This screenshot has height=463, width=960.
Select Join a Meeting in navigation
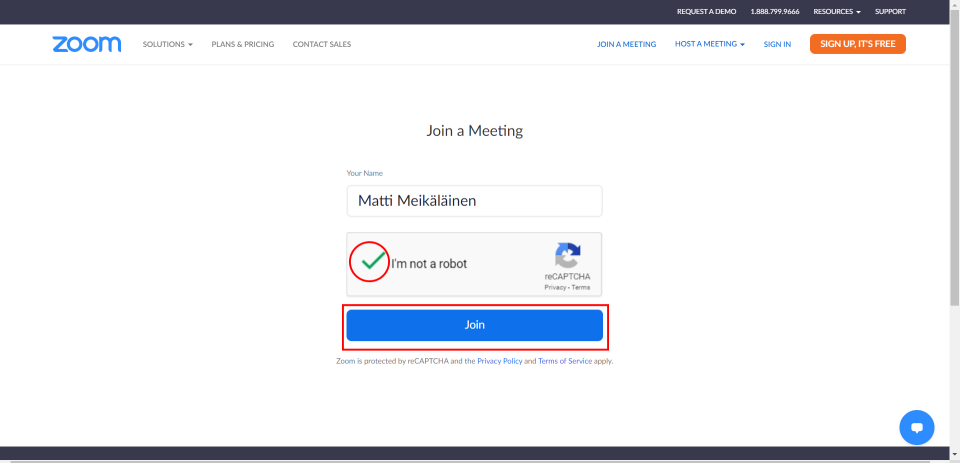click(x=626, y=44)
